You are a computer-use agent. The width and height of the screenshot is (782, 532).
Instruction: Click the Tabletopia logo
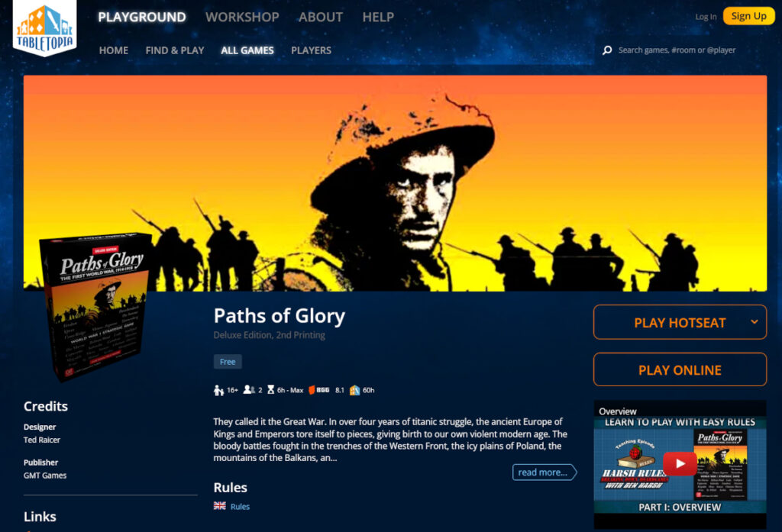(44, 27)
